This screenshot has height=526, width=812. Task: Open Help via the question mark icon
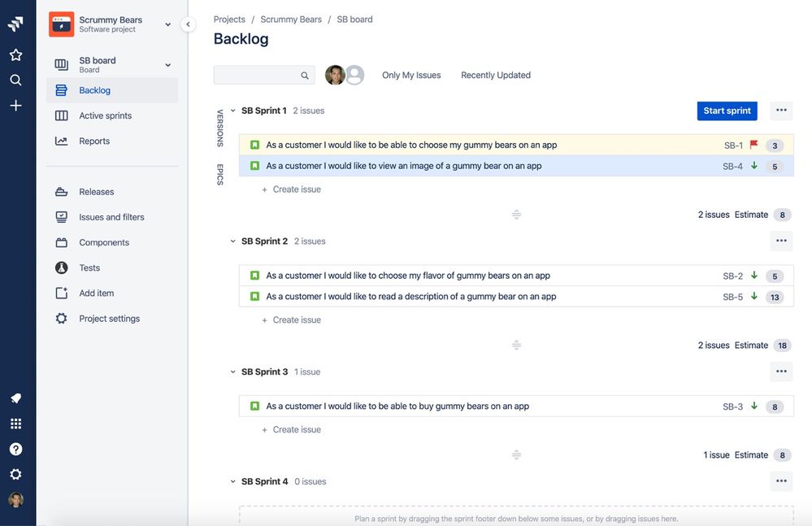coord(16,448)
